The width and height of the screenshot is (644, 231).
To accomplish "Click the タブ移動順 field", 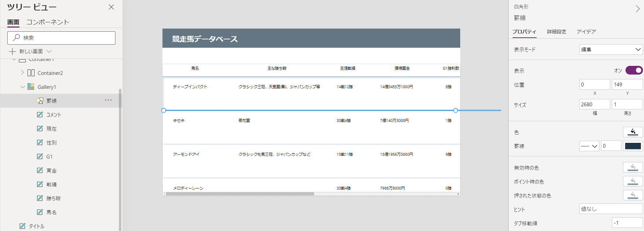I will (x=627, y=223).
